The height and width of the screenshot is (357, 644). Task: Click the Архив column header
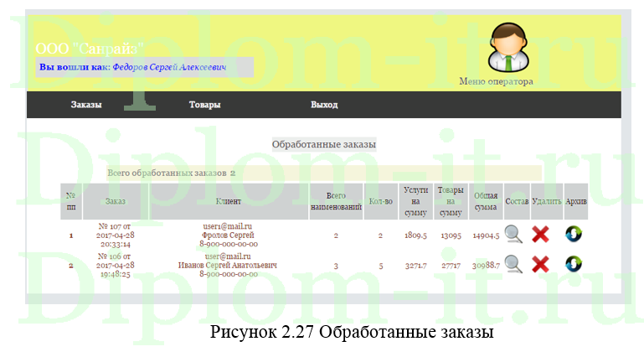click(576, 201)
